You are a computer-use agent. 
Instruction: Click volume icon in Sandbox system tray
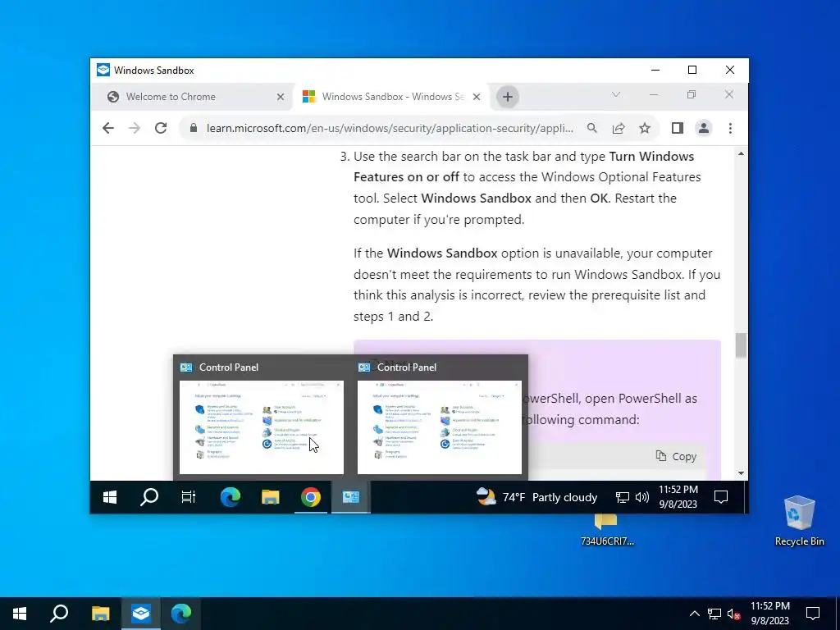tap(641, 497)
